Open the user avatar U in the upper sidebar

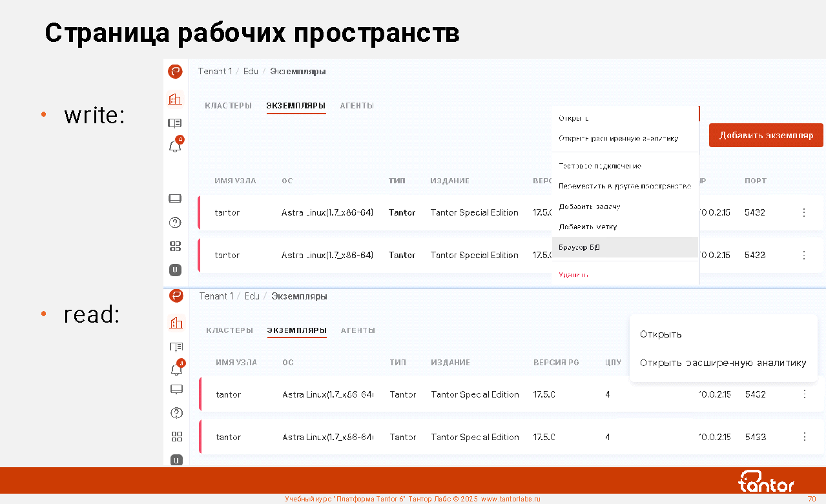coord(175,270)
